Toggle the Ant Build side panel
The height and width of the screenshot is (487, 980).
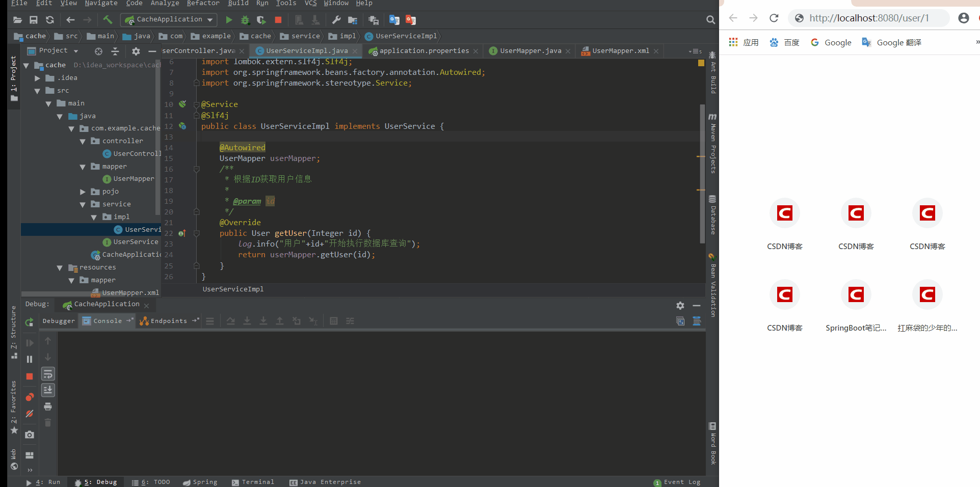[712, 72]
